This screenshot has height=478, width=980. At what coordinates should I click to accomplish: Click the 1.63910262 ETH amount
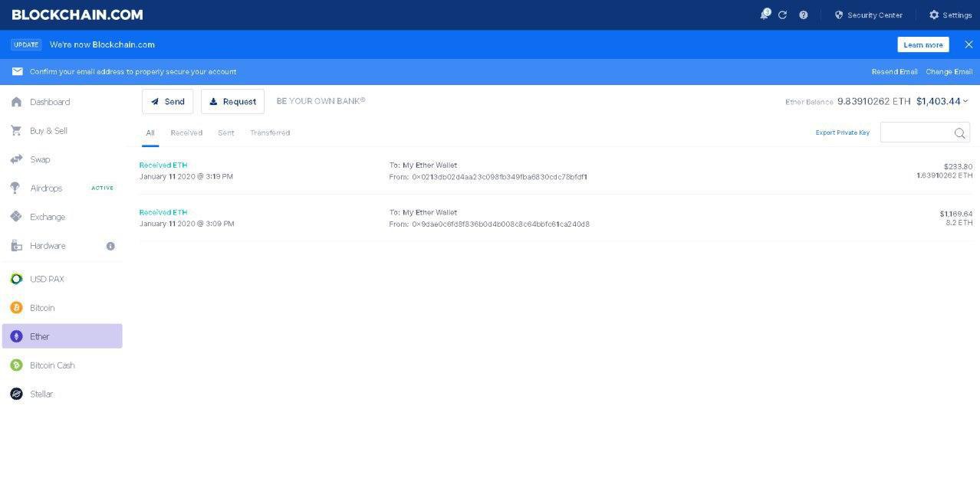coord(945,175)
